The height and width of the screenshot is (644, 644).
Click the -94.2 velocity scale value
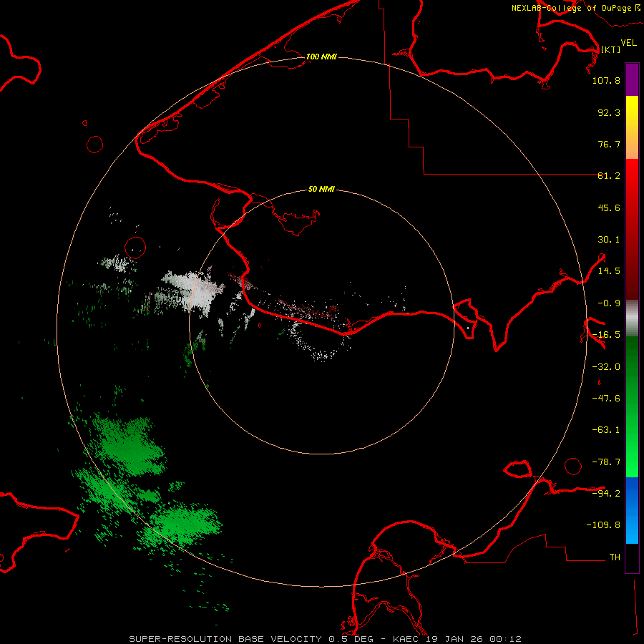click(606, 493)
